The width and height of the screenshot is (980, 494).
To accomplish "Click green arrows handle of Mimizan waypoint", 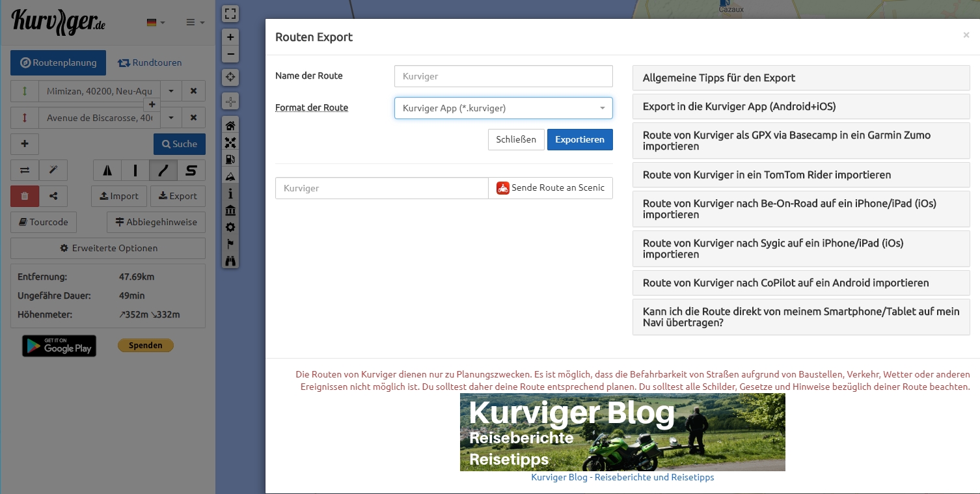I will click(25, 91).
